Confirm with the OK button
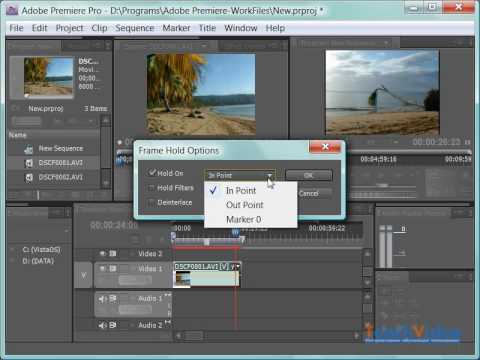 (309, 175)
